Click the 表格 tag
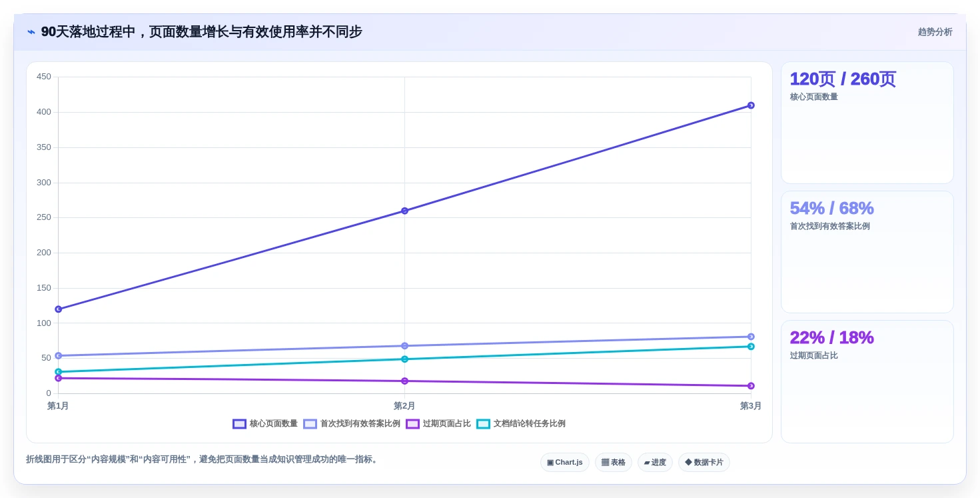This screenshot has width=980, height=498. click(x=614, y=463)
